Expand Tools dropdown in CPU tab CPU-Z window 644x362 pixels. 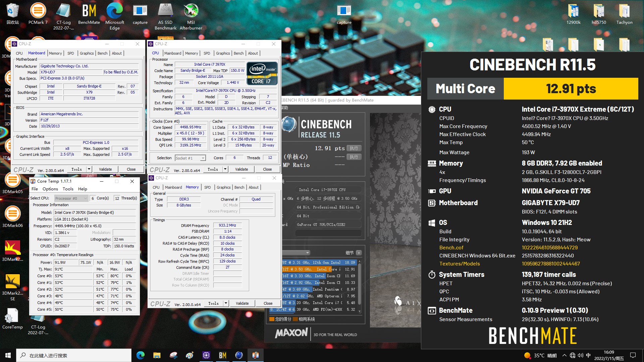pyautogui.click(x=225, y=169)
